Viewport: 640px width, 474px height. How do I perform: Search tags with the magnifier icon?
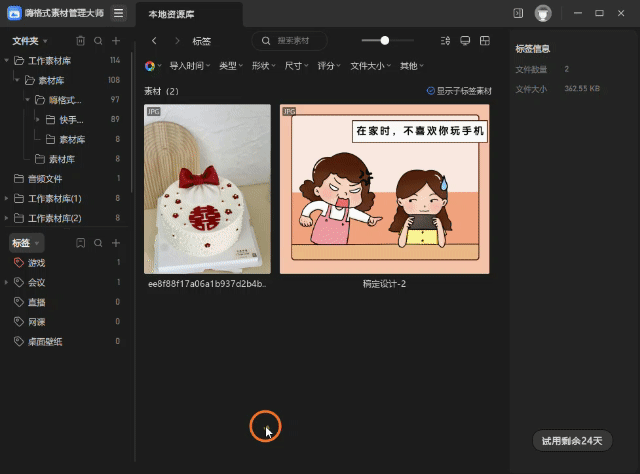pyautogui.click(x=98, y=243)
